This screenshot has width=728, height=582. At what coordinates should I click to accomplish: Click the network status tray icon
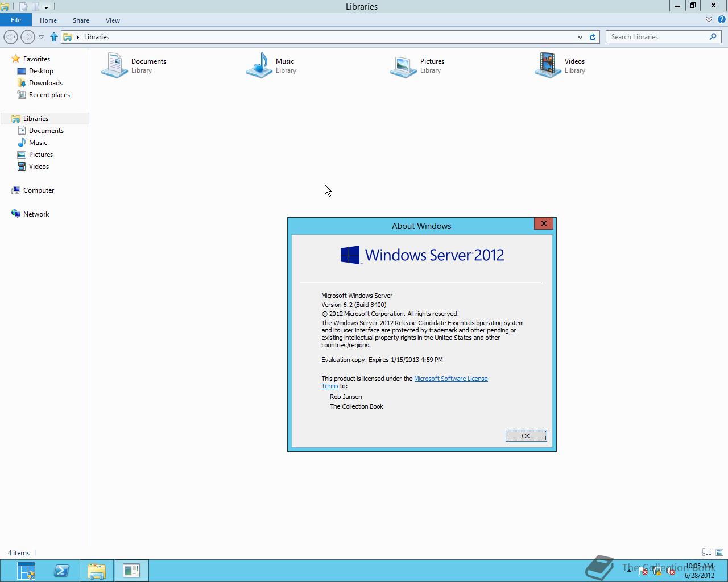[657, 571]
